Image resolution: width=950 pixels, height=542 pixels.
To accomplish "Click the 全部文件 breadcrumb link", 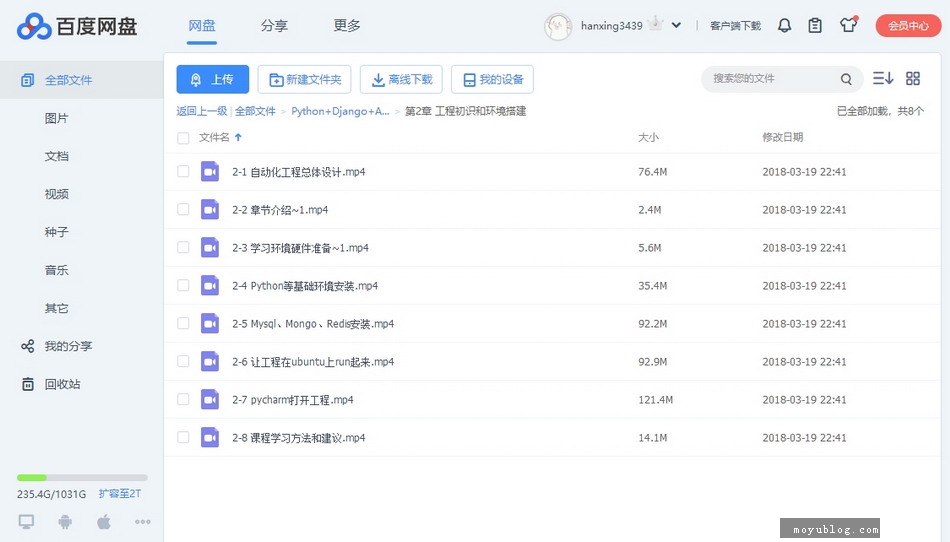I will pos(255,111).
